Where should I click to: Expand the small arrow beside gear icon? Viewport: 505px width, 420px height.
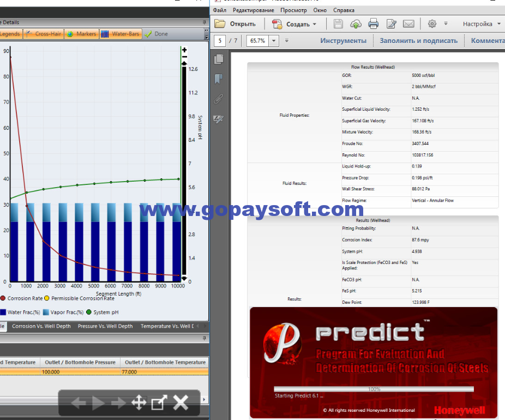tap(446, 23)
